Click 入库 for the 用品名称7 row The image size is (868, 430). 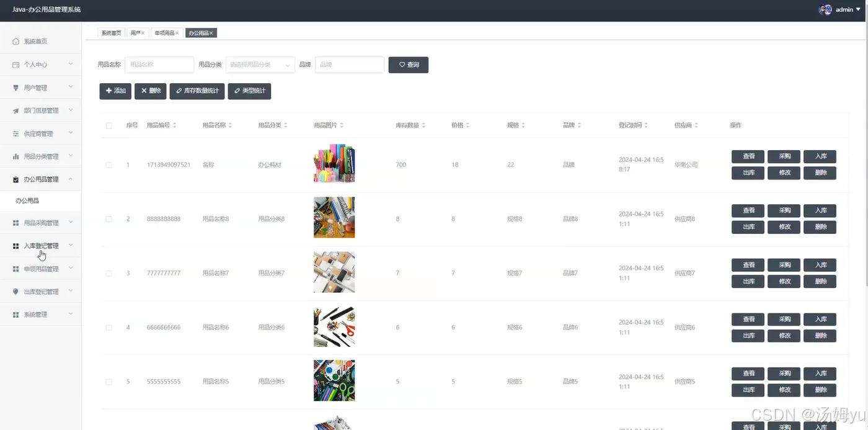[821, 265]
